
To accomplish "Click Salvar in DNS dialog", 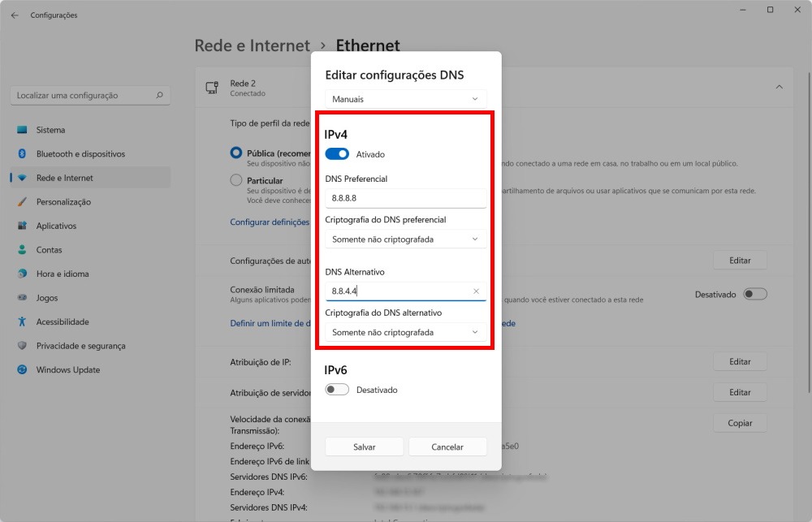I will [364, 447].
